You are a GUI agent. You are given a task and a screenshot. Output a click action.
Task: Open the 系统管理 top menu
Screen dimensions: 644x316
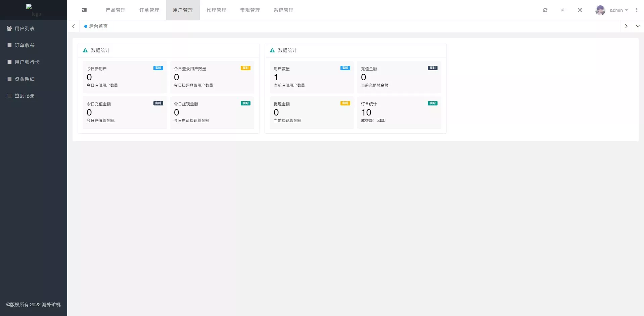(283, 10)
